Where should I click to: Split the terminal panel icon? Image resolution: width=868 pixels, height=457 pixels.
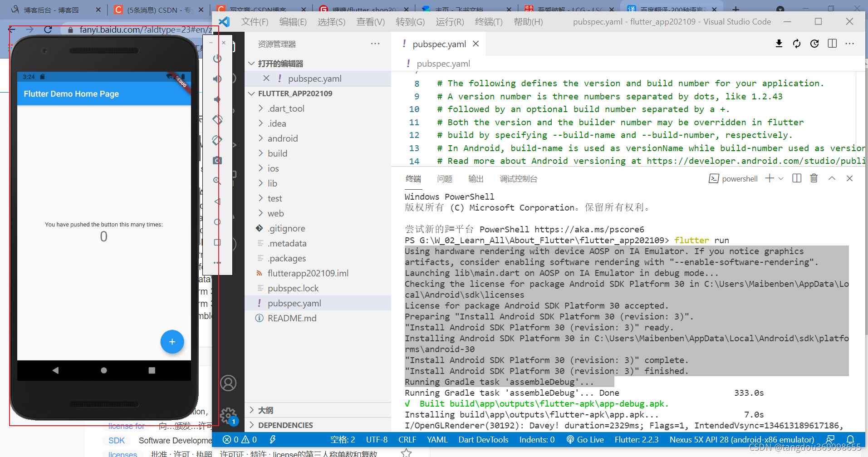[797, 178]
